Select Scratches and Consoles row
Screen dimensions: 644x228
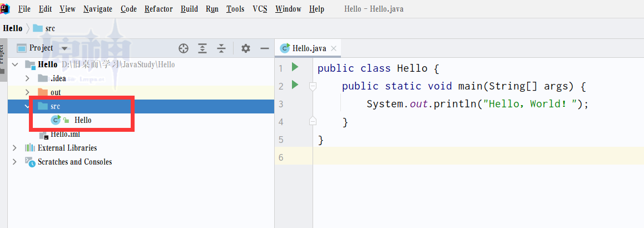141,162
